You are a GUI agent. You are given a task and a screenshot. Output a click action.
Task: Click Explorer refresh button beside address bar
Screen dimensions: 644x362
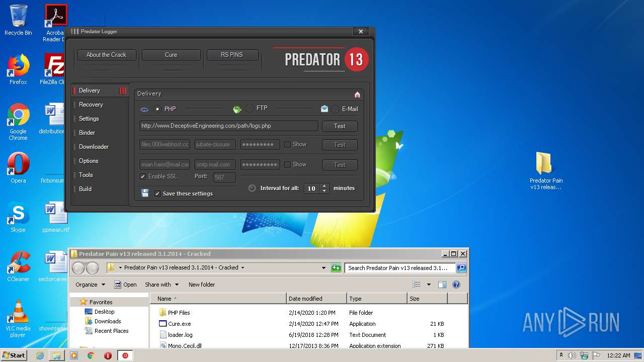336,268
